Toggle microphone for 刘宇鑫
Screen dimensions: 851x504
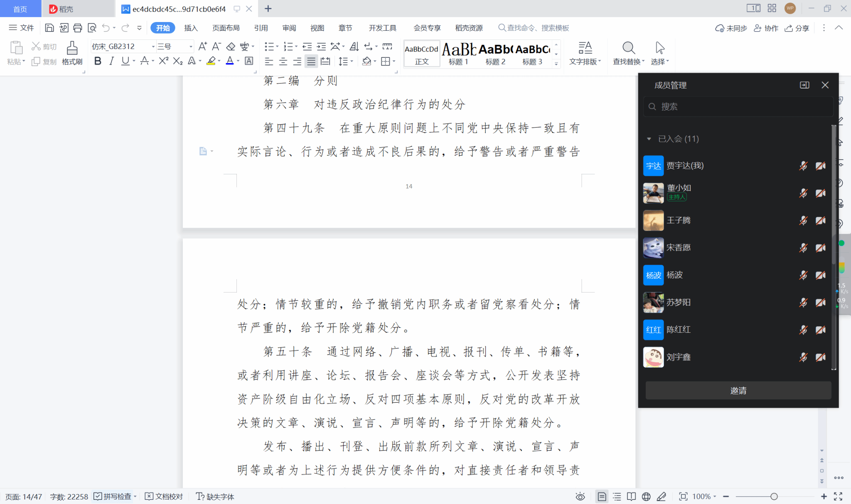(x=803, y=357)
